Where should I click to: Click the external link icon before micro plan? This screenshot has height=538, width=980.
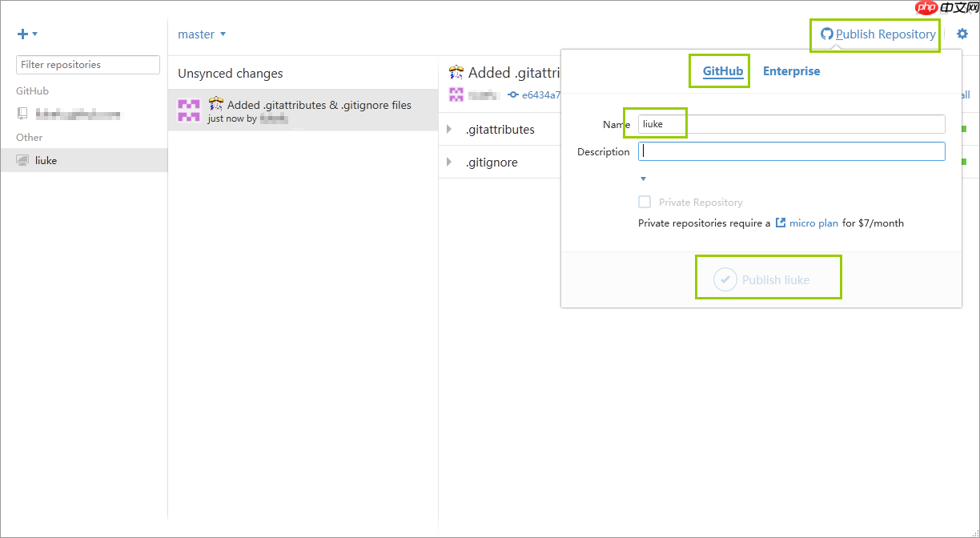tap(781, 223)
